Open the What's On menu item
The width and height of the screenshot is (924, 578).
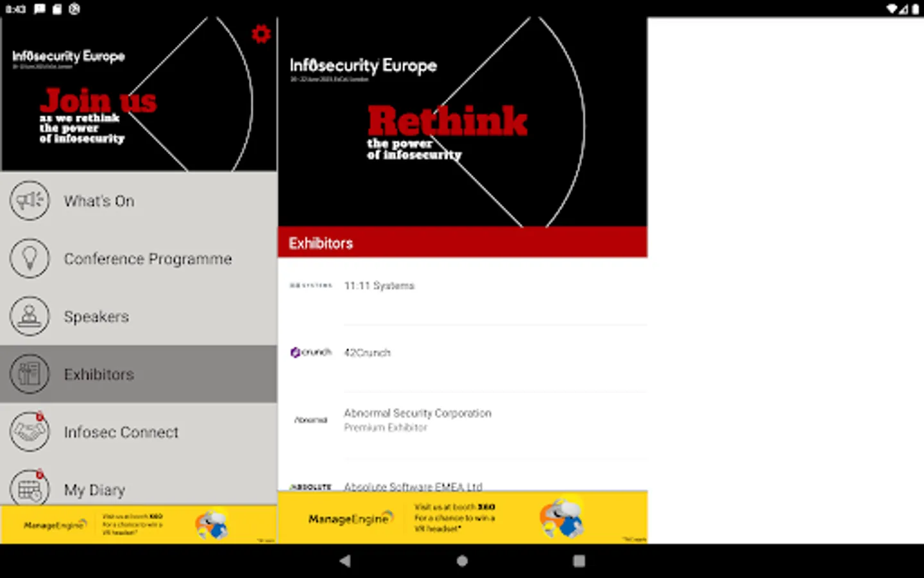tap(139, 200)
